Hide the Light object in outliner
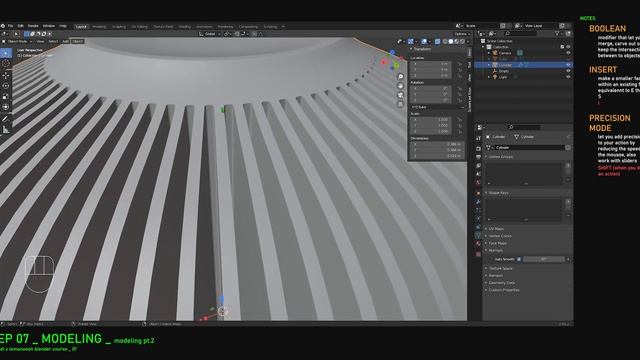The height and width of the screenshot is (360, 640). (x=568, y=77)
